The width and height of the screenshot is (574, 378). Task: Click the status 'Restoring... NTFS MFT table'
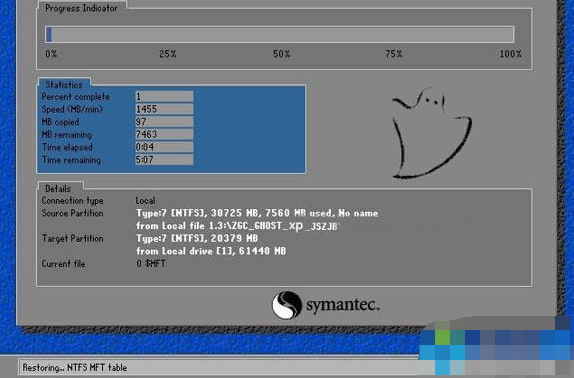click(x=75, y=367)
